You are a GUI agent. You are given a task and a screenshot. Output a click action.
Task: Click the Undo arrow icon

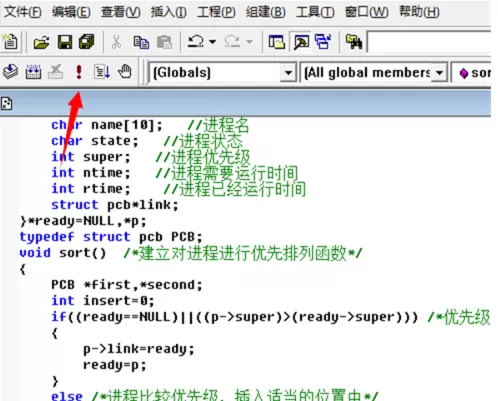[x=196, y=42]
